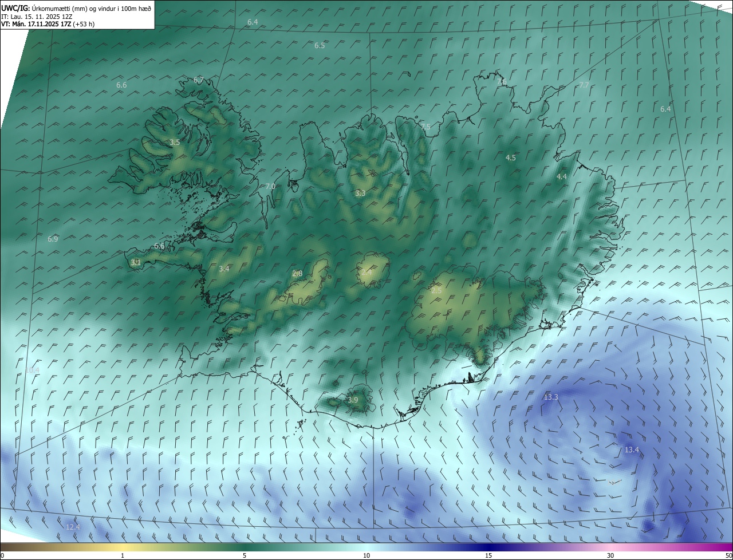Click the colour scale tick label 50
Viewport: 733px width, 560px height.
pos(728,555)
